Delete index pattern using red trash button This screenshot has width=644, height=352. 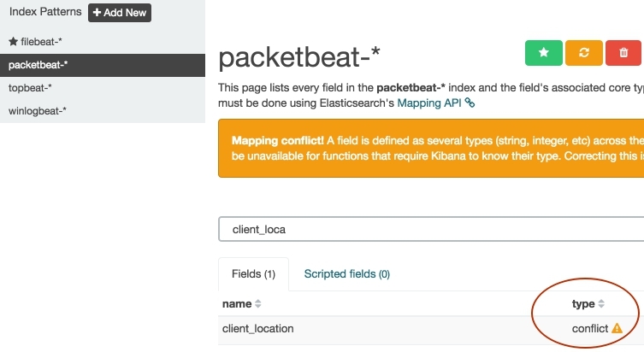coord(623,53)
